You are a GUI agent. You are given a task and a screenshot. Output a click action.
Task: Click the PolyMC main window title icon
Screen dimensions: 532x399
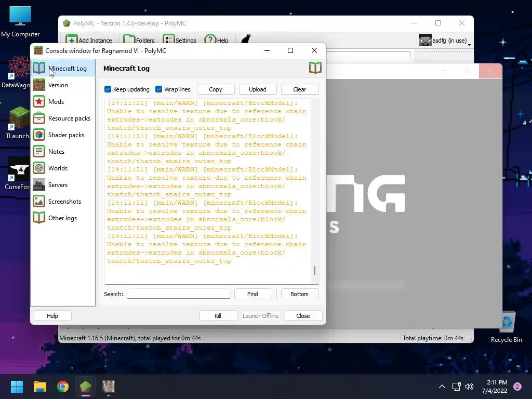click(x=66, y=23)
